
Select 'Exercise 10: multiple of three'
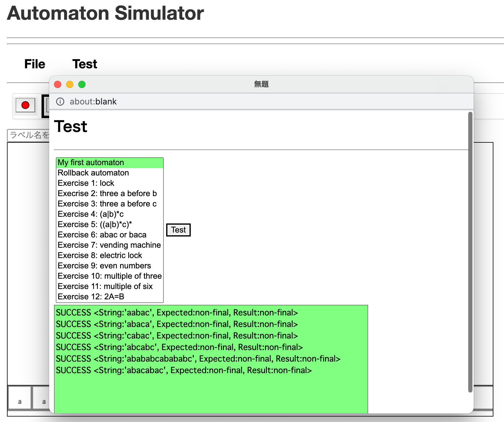click(x=109, y=276)
